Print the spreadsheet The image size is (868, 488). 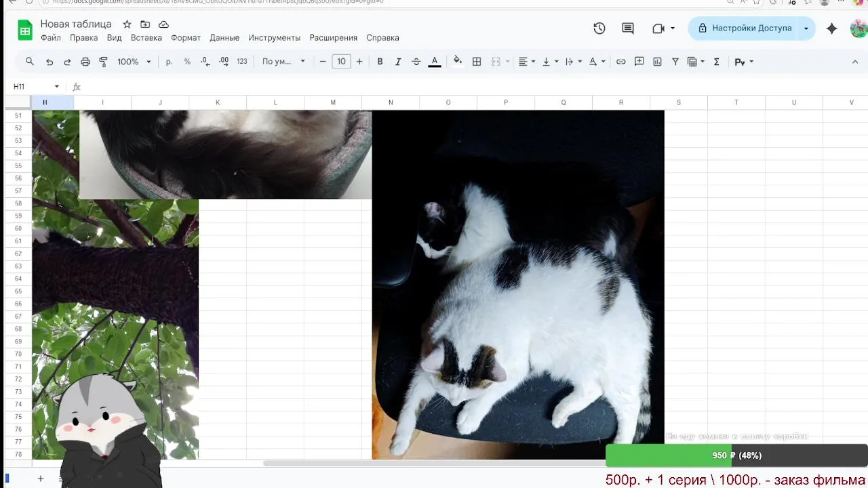(x=85, y=62)
